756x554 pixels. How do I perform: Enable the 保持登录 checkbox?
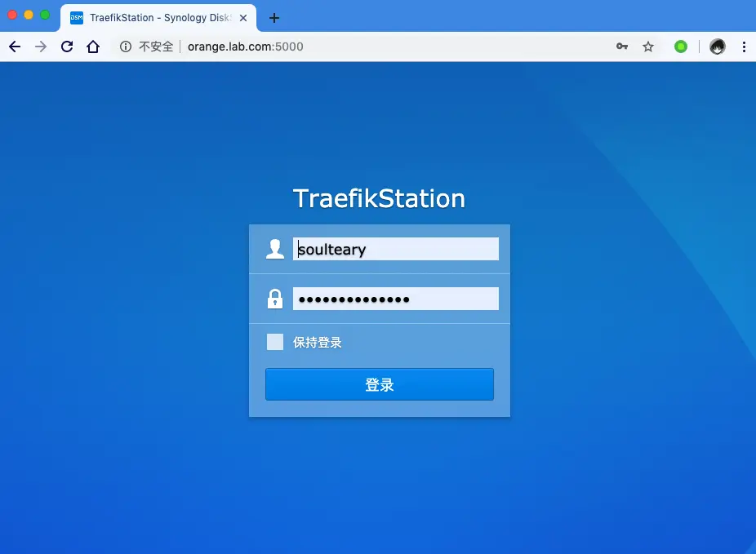[x=275, y=341]
